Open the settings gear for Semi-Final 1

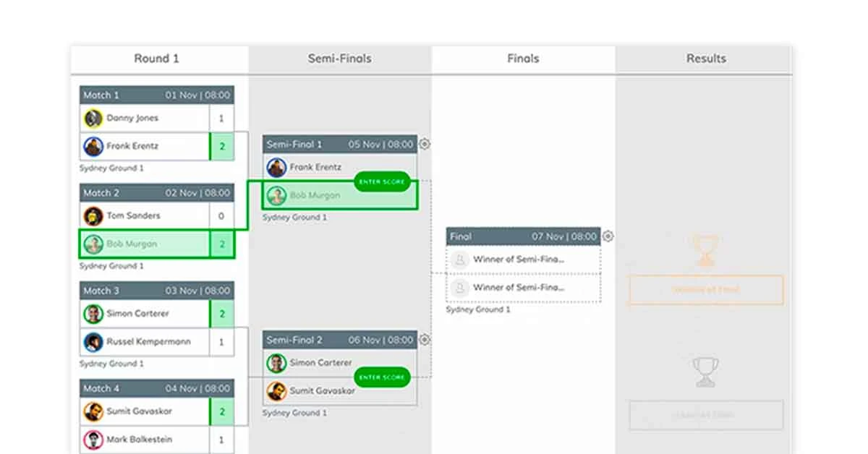[x=424, y=144]
